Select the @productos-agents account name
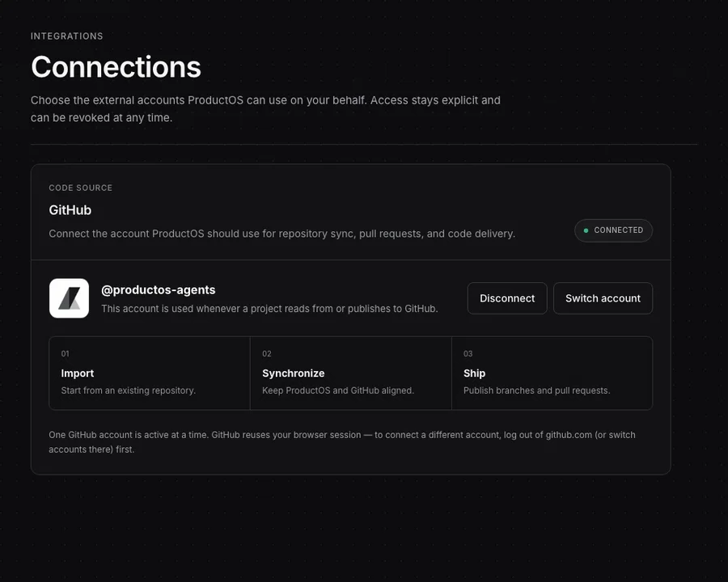Image resolution: width=728 pixels, height=582 pixels. tap(159, 289)
